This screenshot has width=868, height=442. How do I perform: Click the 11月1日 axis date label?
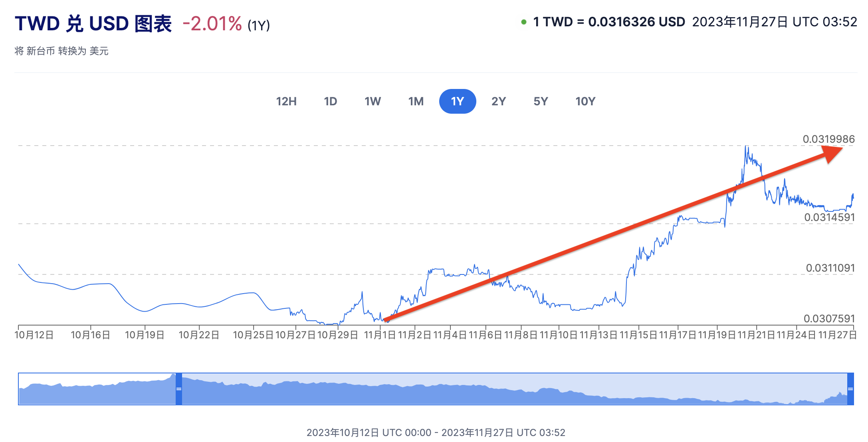[x=379, y=335]
